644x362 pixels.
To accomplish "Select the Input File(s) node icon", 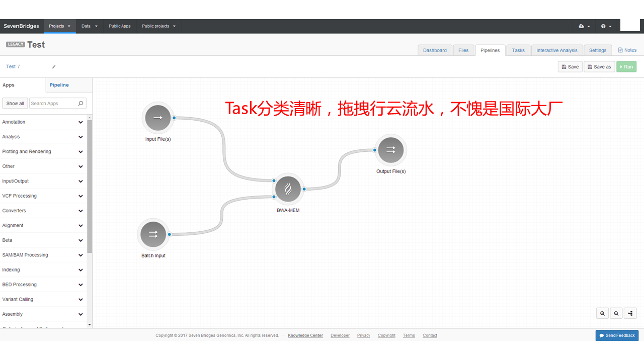I will [158, 118].
